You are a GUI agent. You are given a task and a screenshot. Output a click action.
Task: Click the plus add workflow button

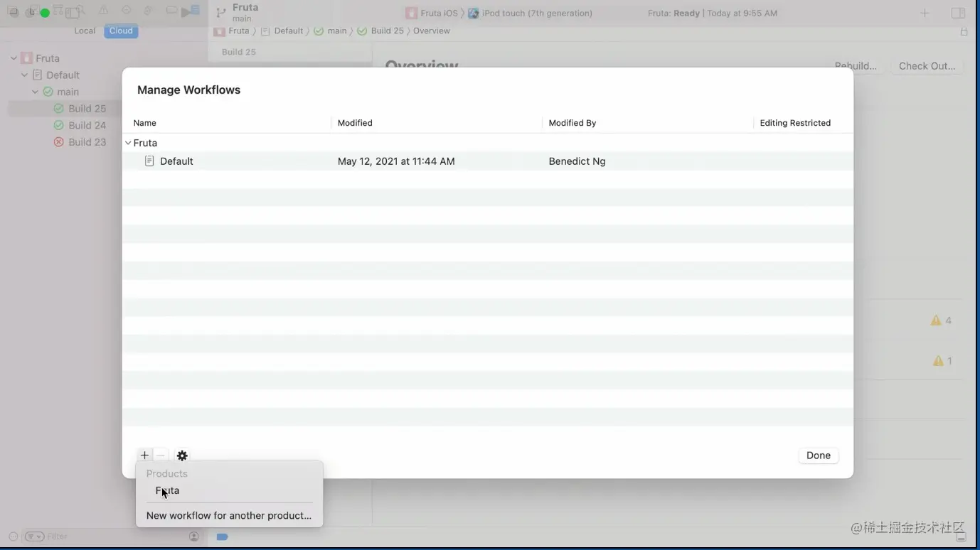point(144,455)
